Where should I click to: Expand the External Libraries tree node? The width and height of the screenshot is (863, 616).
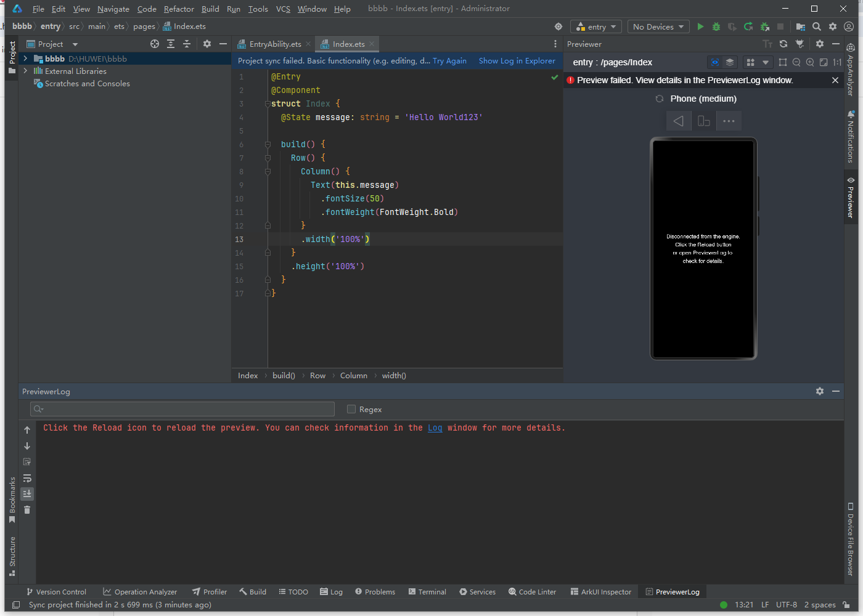(x=25, y=71)
